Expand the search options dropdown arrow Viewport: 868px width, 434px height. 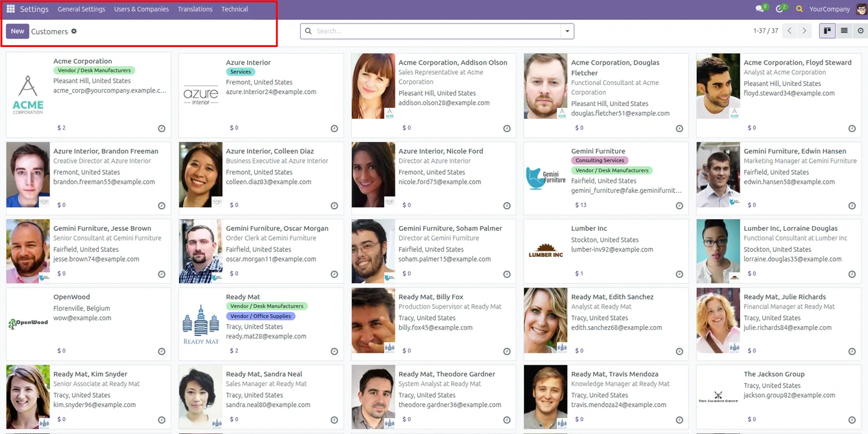click(x=567, y=31)
